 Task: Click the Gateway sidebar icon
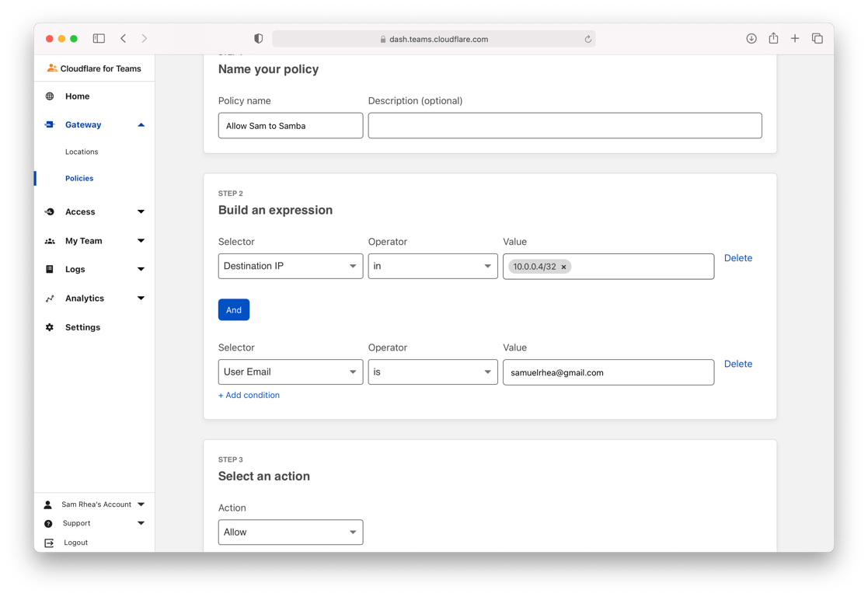tap(50, 124)
